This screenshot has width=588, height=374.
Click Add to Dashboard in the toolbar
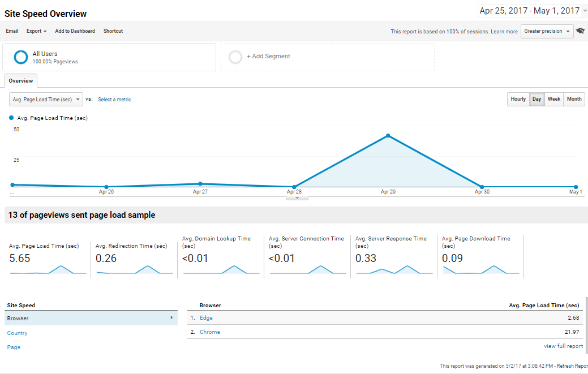click(x=75, y=31)
